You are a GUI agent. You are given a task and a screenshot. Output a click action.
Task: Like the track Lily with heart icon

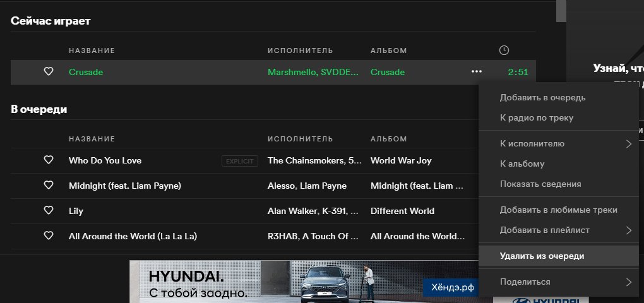[x=49, y=211]
